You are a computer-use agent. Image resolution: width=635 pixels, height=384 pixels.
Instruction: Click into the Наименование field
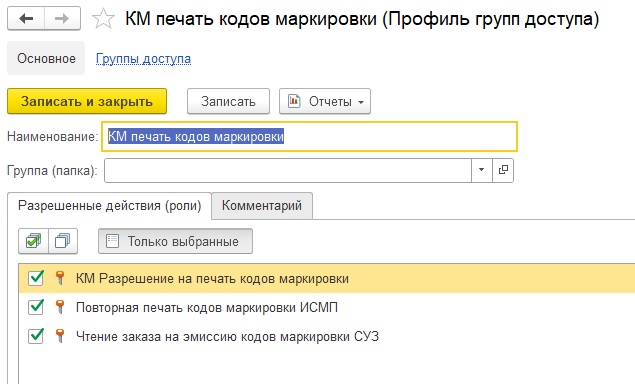point(309,137)
